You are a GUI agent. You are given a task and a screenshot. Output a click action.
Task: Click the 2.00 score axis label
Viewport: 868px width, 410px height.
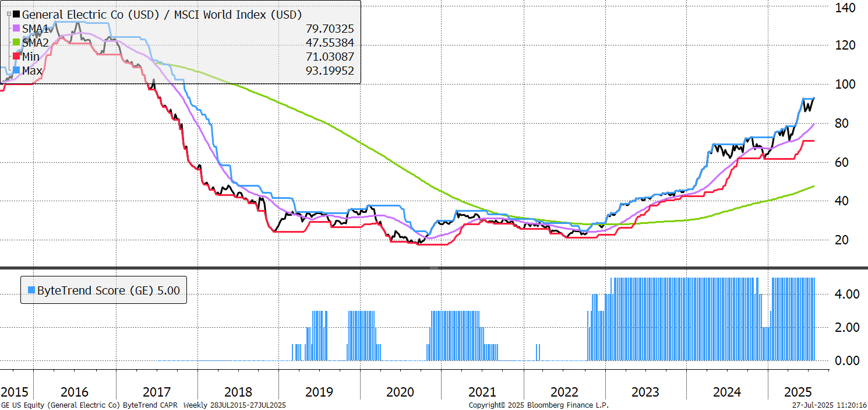click(x=847, y=327)
